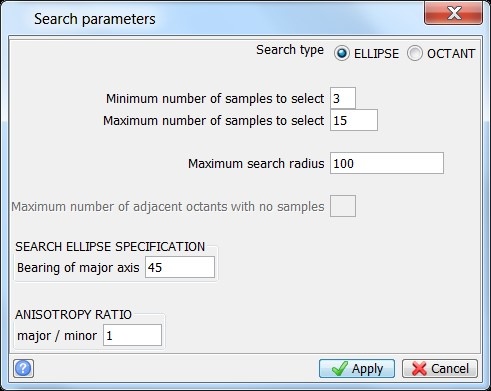Cancel the search parameters dialog
491x391 pixels.
[440, 368]
